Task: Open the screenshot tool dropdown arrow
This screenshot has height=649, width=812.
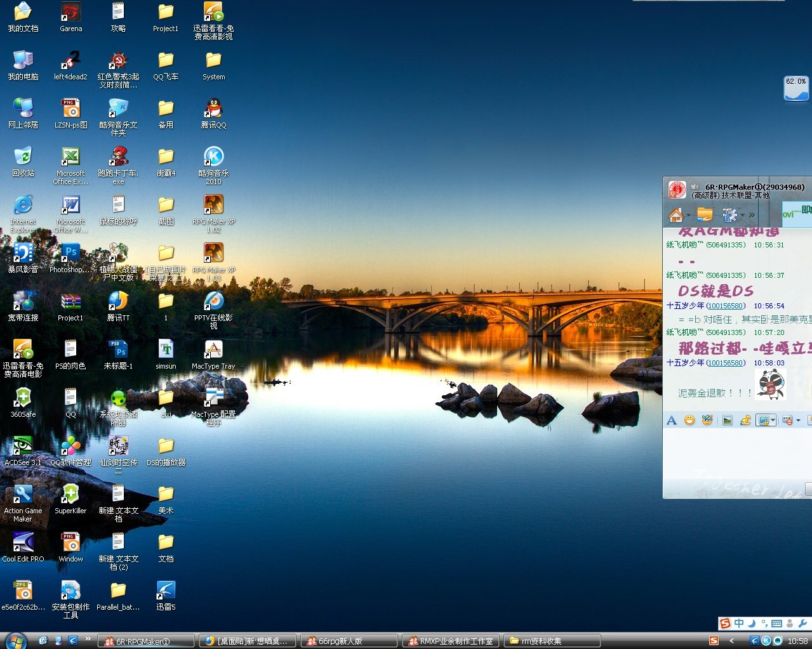Action: pos(773,421)
